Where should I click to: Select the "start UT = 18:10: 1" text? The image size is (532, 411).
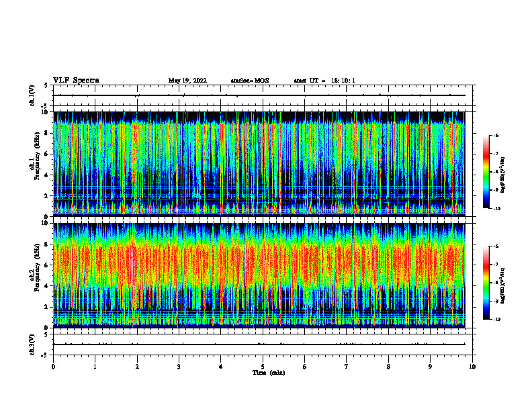[324, 81]
